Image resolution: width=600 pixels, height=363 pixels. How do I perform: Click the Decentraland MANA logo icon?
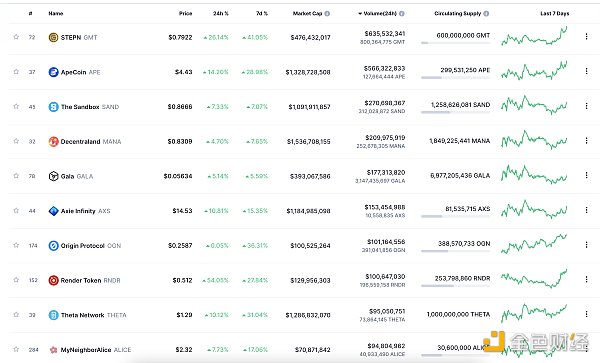(x=53, y=142)
